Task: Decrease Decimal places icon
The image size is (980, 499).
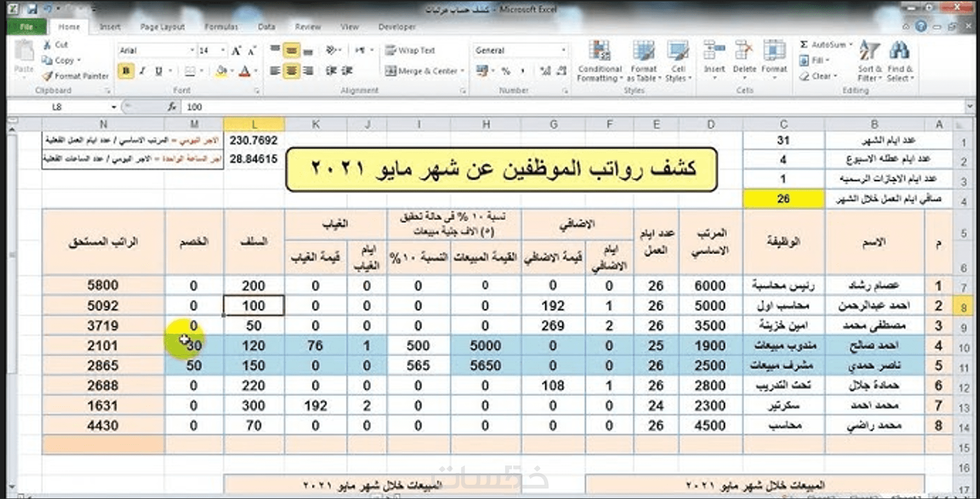Action: [x=561, y=71]
